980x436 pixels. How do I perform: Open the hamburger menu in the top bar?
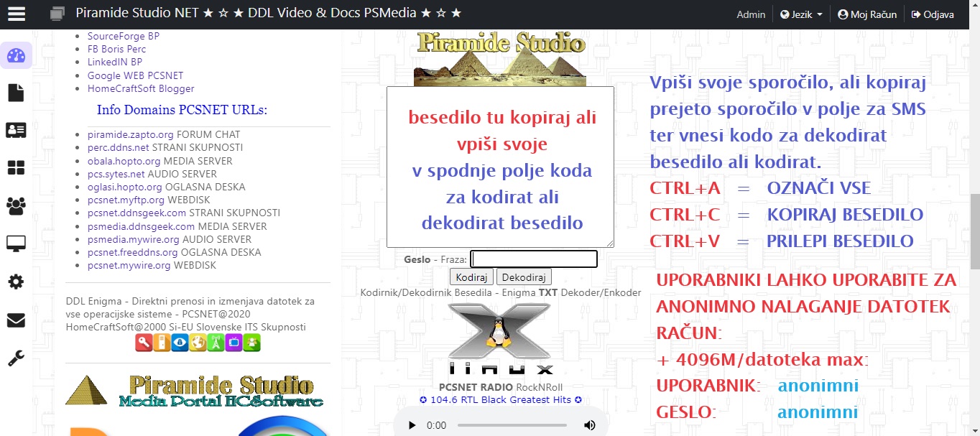16,14
